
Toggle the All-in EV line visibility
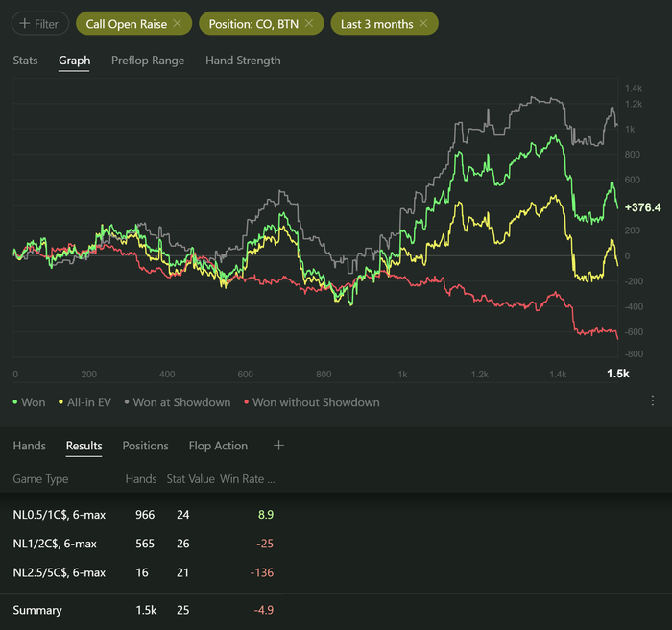click(x=87, y=402)
